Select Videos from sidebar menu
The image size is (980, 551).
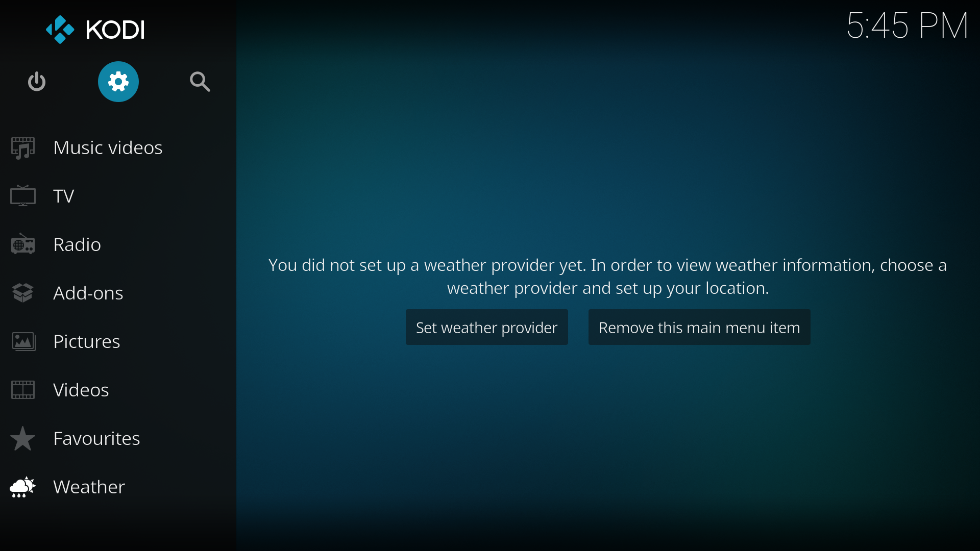[81, 389]
